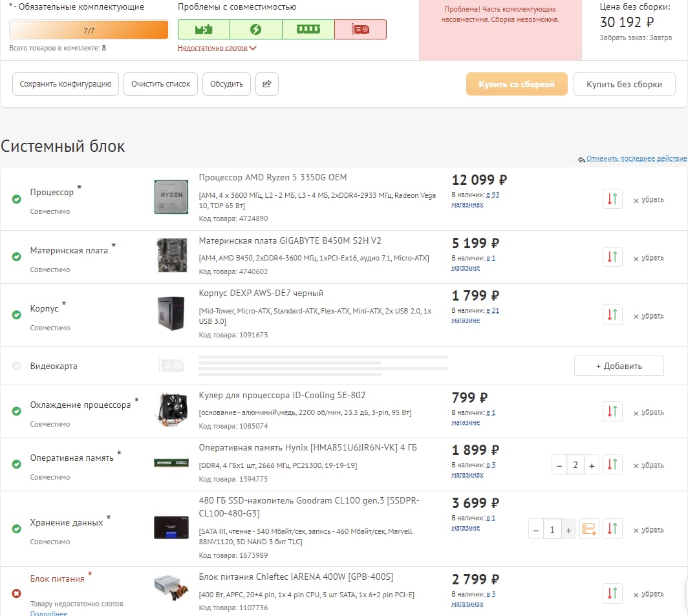Remove the Goodram SSD (убрать)
The width and height of the screenshot is (688, 616).
tap(649, 530)
